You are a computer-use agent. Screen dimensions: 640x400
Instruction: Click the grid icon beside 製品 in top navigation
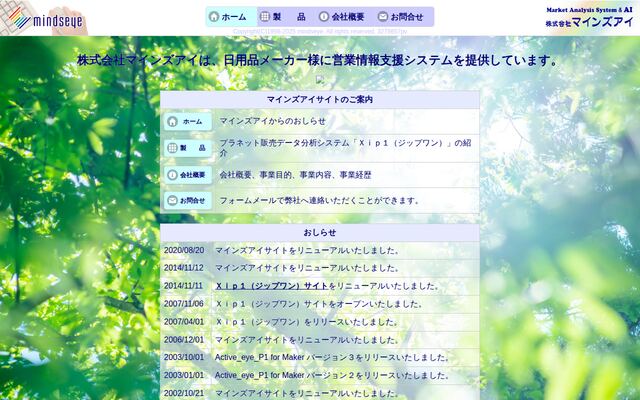pyautogui.click(x=265, y=17)
